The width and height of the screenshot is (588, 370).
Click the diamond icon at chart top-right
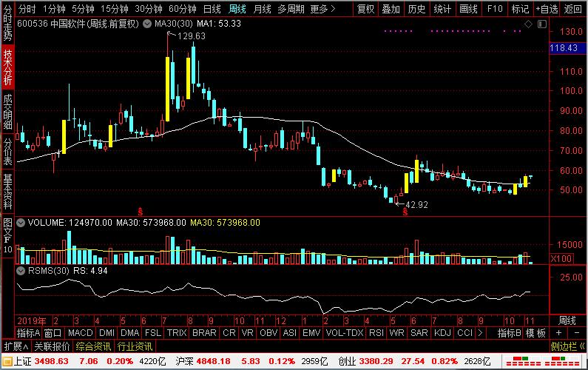[x=528, y=24]
